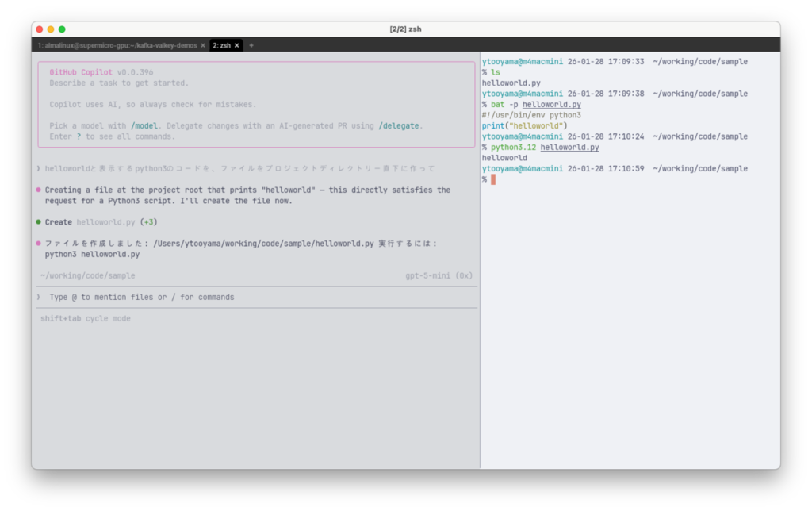Select the 2: zsh tab

click(x=222, y=45)
